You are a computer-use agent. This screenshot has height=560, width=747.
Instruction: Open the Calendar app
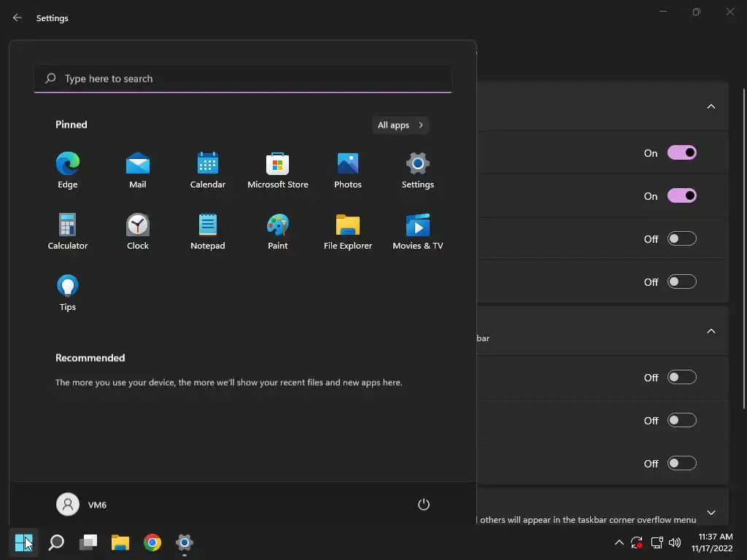pyautogui.click(x=208, y=170)
